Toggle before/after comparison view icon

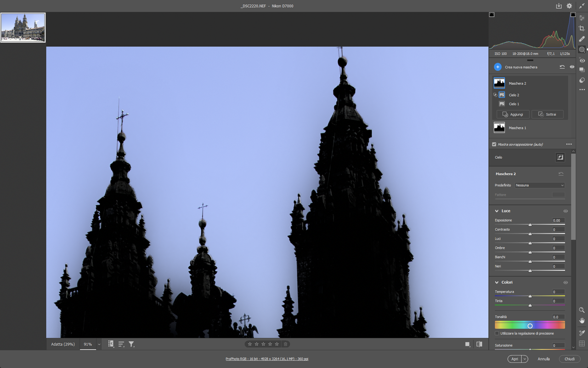click(479, 344)
